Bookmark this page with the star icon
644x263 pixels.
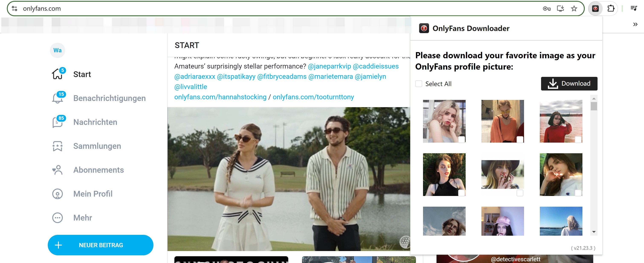[x=574, y=9]
